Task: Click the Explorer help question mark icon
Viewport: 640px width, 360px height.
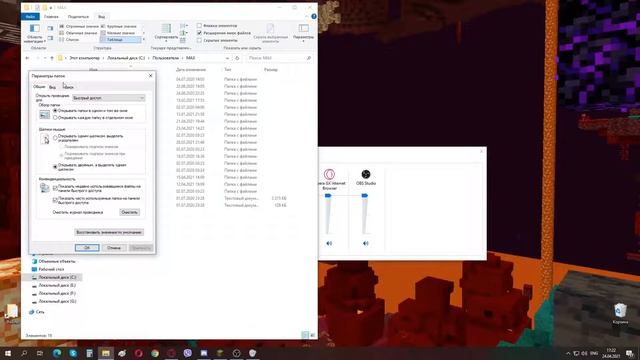Action: coord(313,16)
